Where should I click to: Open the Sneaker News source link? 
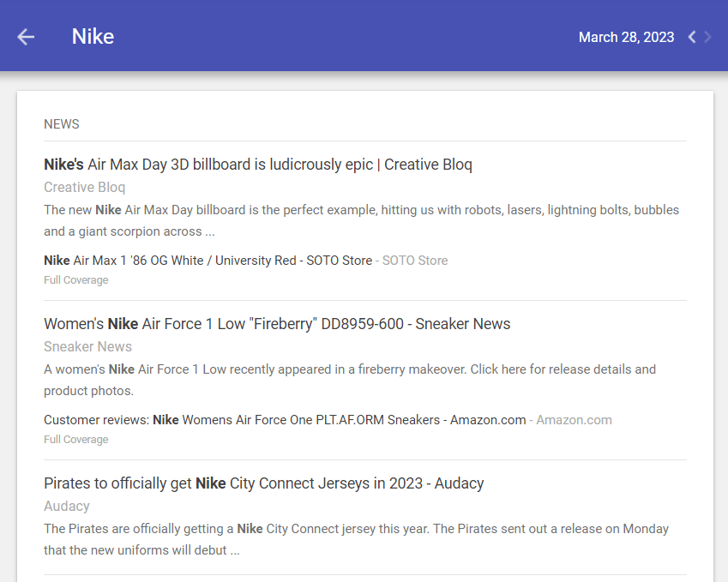[87, 346]
